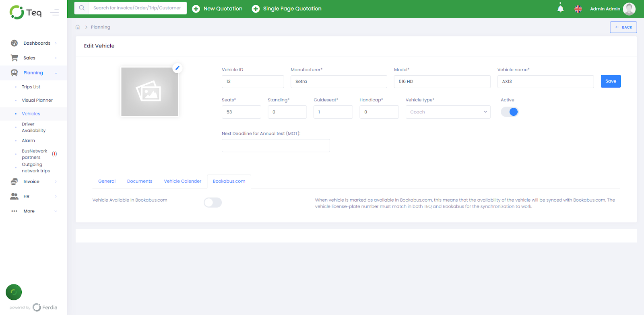Click the Model input field
The width and height of the screenshot is (644, 315).
tap(442, 82)
